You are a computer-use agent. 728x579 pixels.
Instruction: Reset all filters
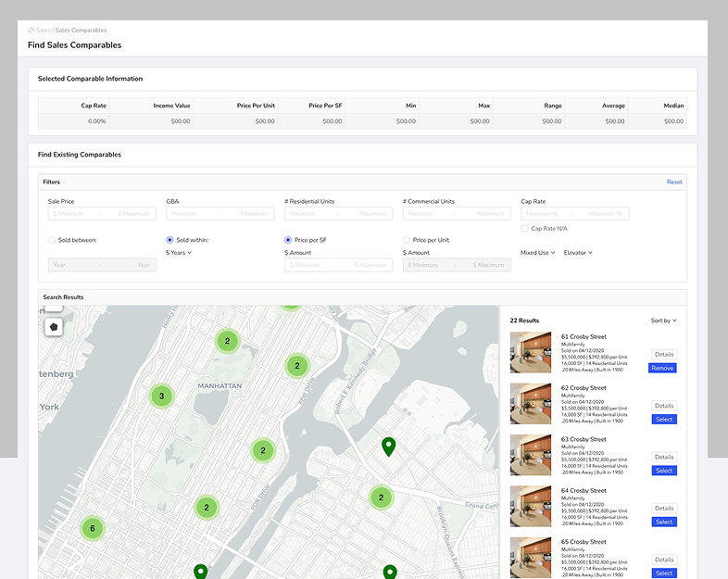point(674,182)
